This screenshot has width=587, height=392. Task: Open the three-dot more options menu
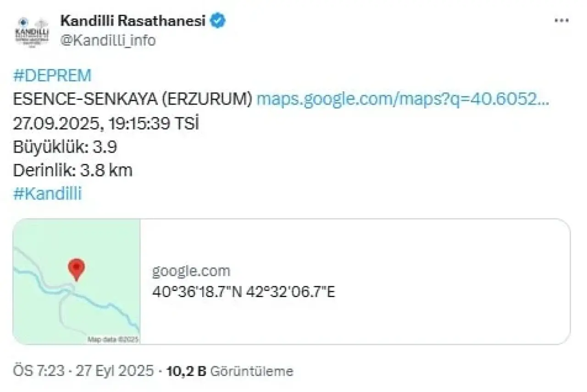pyautogui.click(x=561, y=21)
